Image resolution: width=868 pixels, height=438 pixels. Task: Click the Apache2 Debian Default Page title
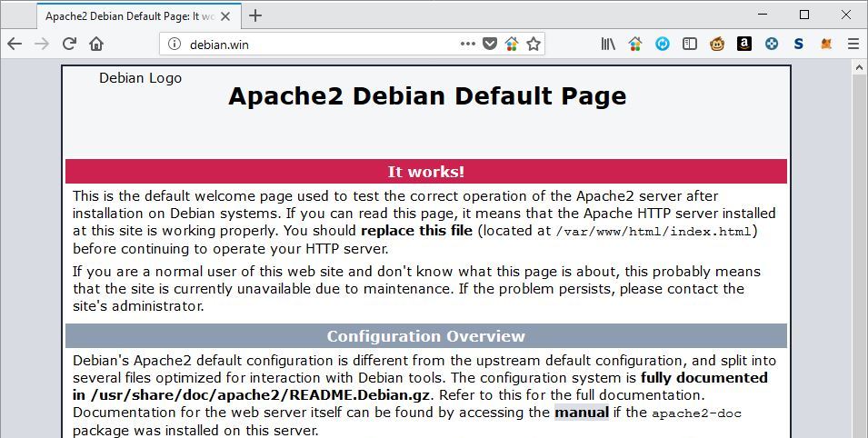[427, 95]
